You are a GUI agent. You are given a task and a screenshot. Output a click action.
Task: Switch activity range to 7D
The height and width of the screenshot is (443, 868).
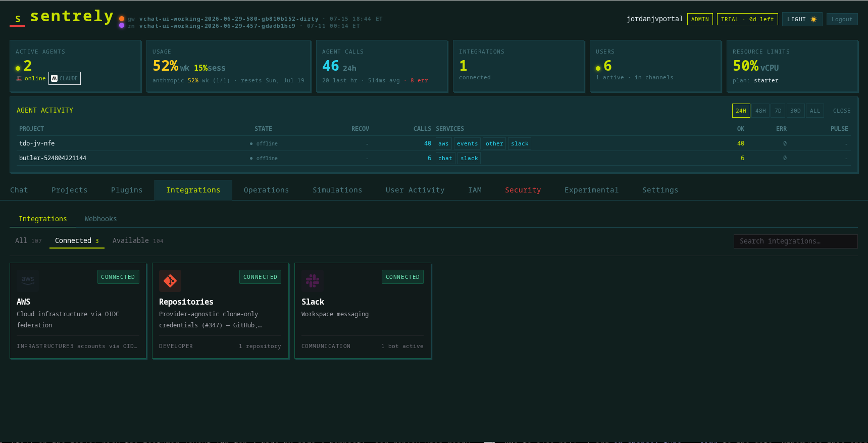point(778,111)
